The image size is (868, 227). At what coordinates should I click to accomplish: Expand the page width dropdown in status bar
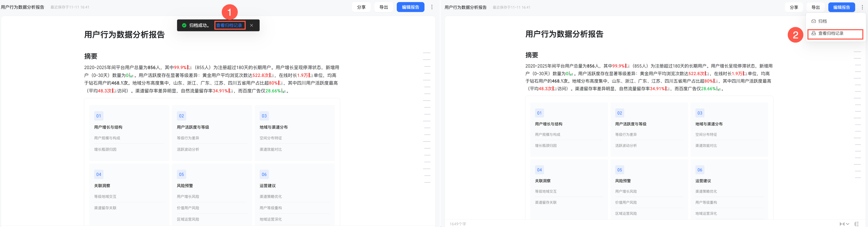[844, 224]
